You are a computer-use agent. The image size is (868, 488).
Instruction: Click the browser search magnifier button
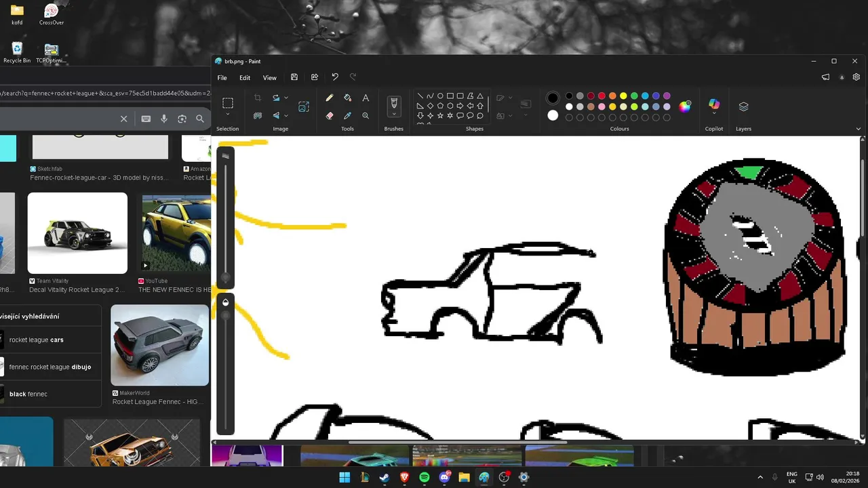click(200, 119)
